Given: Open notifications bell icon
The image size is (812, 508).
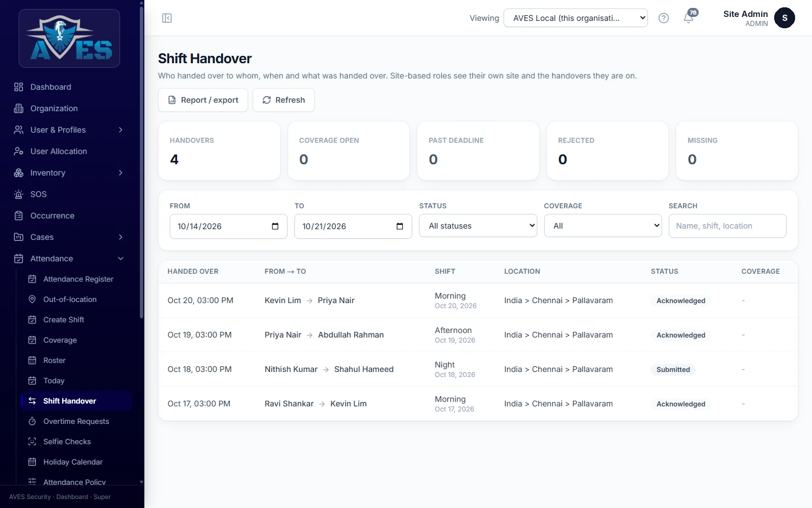Looking at the screenshot, I should pyautogui.click(x=689, y=18).
